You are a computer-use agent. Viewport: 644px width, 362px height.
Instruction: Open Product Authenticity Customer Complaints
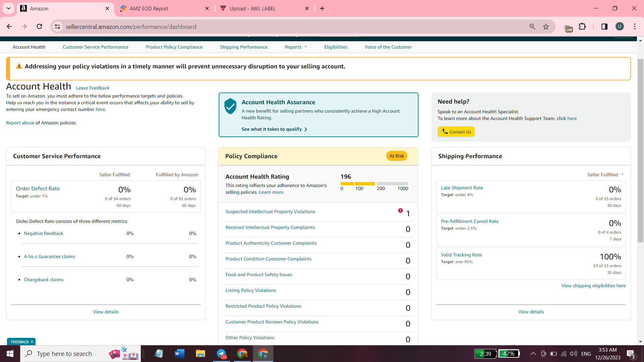(271, 243)
